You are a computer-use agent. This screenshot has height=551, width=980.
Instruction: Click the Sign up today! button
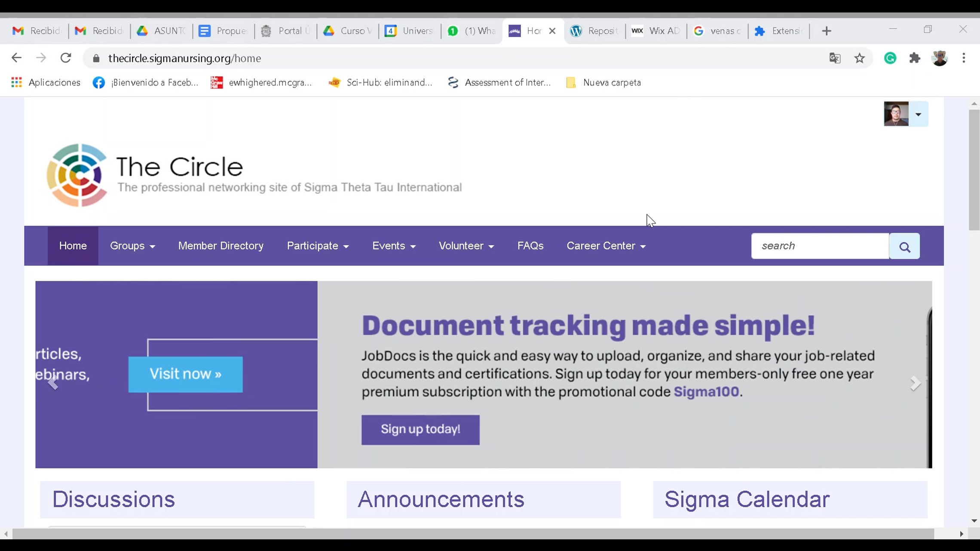(420, 429)
